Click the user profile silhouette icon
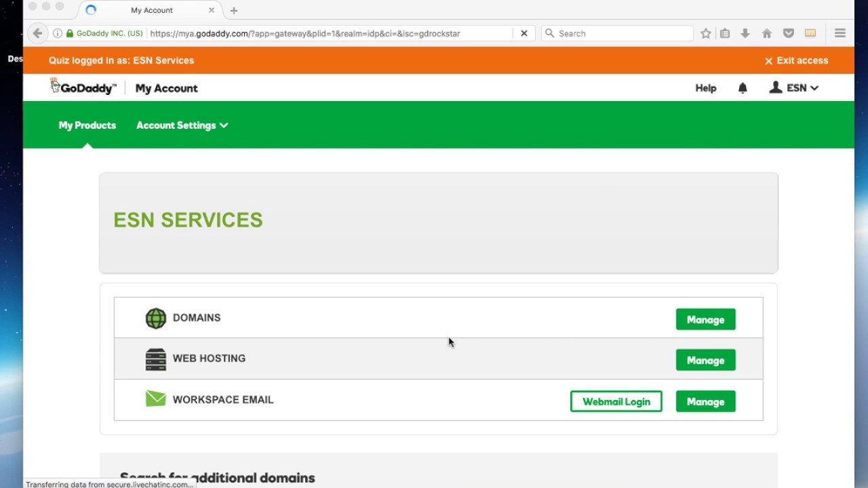The height and width of the screenshot is (488, 868). [x=776, y=87]
